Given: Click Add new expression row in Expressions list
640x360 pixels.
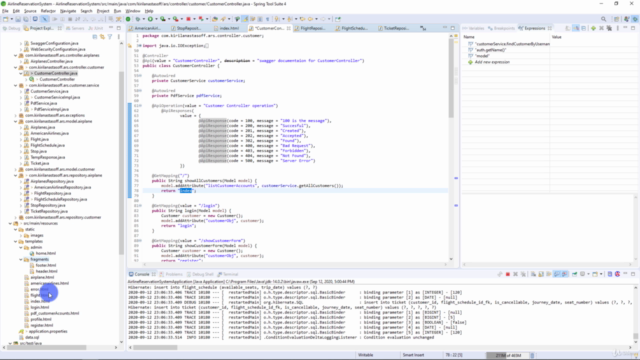Looking at the screenshot, I should tap(492, 62).
